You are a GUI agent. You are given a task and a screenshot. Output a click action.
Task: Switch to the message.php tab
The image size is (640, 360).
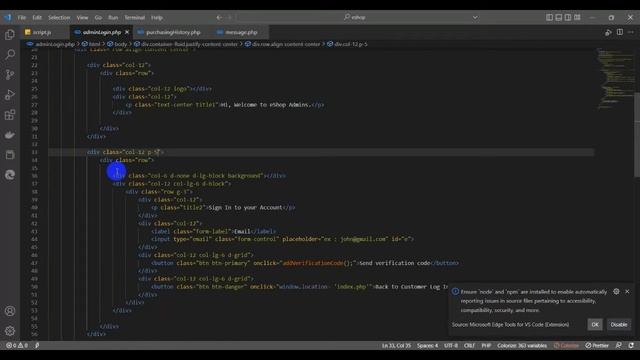241,32
